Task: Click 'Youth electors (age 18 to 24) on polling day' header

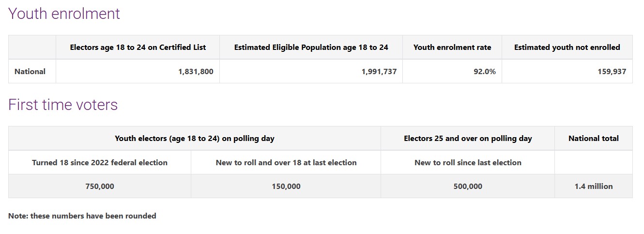Action: click(x=194, y=139)
